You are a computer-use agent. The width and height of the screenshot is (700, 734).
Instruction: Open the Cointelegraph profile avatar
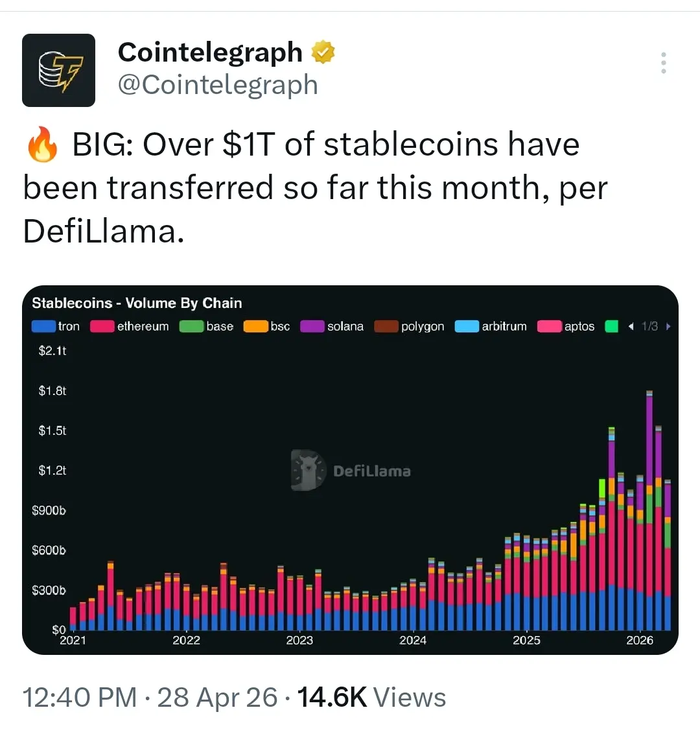pos(58,70)
